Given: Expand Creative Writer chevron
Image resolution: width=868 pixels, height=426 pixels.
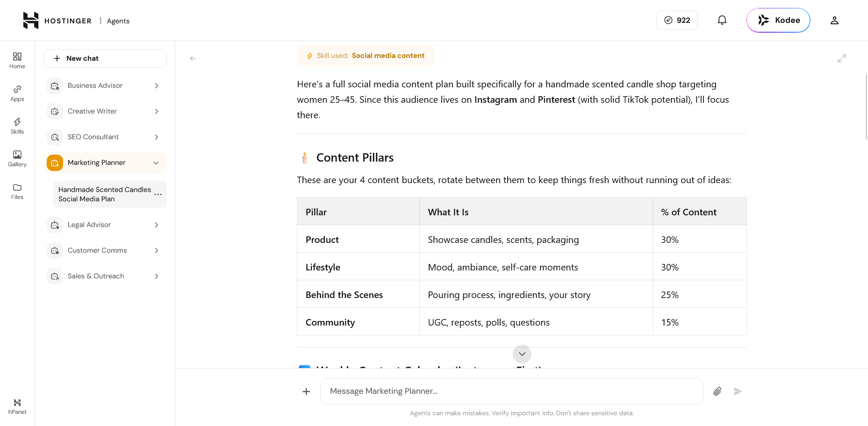Looking at the screenshot, I should click(x=157, y=111).
